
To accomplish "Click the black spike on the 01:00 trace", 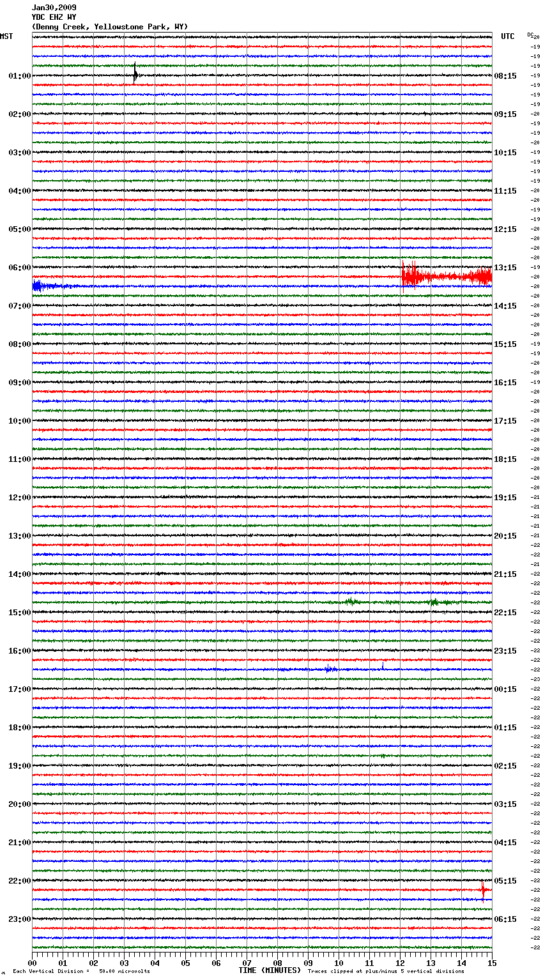I will coord(135,74).
